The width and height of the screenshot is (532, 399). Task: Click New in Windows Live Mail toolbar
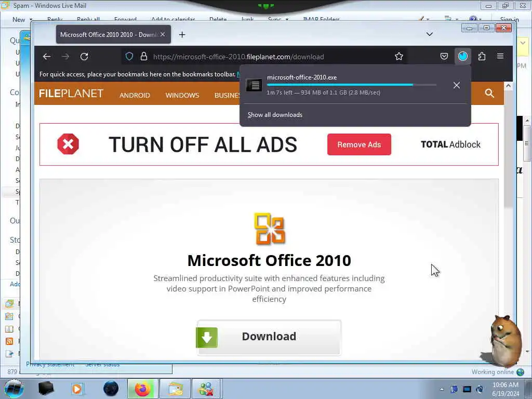[19, 20]
